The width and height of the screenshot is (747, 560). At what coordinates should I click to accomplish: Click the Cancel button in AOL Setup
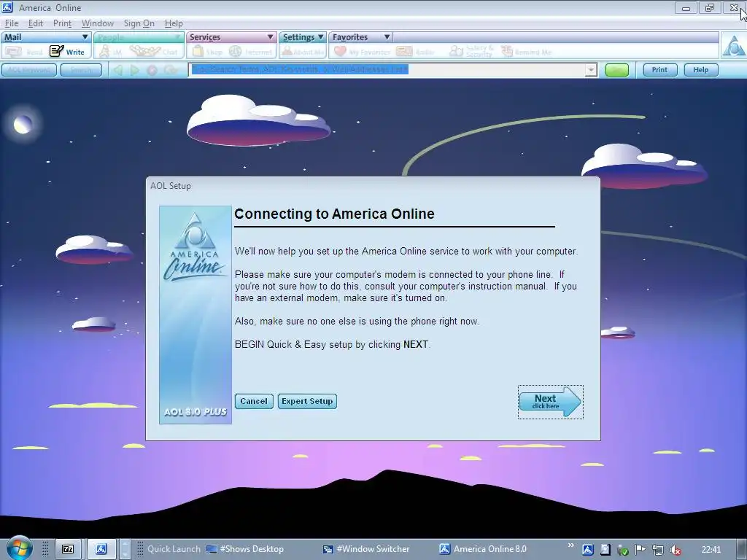click(x=254, y=402)
